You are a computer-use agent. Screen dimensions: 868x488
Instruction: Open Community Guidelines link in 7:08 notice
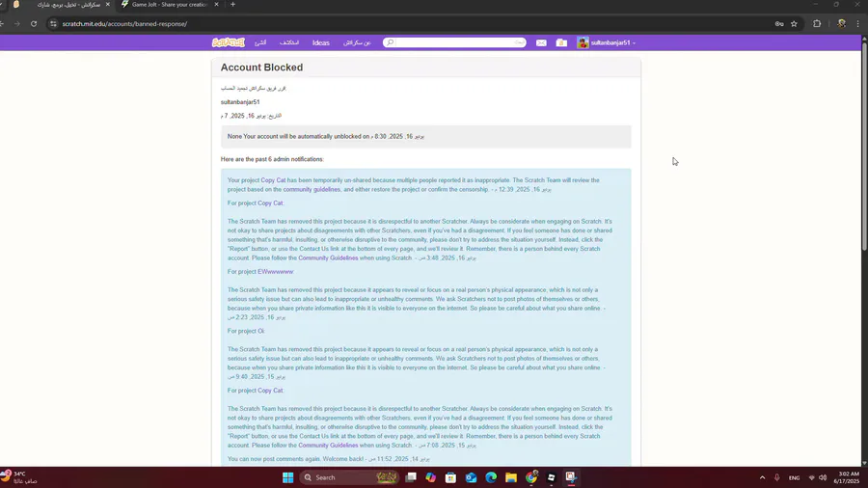pos(328,445)
